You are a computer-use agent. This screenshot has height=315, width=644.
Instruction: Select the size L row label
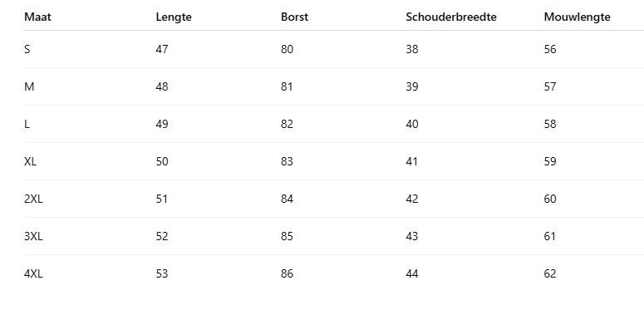coord(27,124)
